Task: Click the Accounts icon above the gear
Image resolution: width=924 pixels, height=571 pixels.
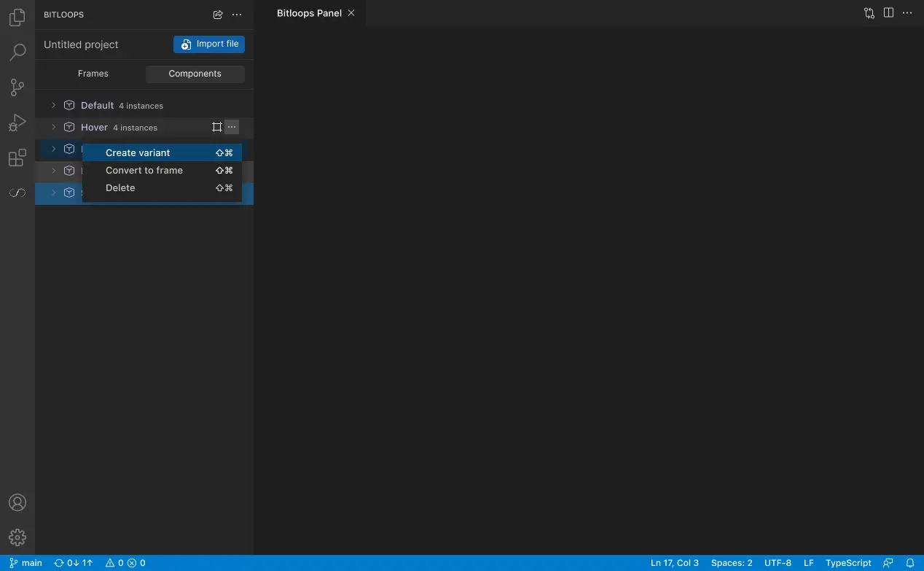Action: click(x=17, y=502)
